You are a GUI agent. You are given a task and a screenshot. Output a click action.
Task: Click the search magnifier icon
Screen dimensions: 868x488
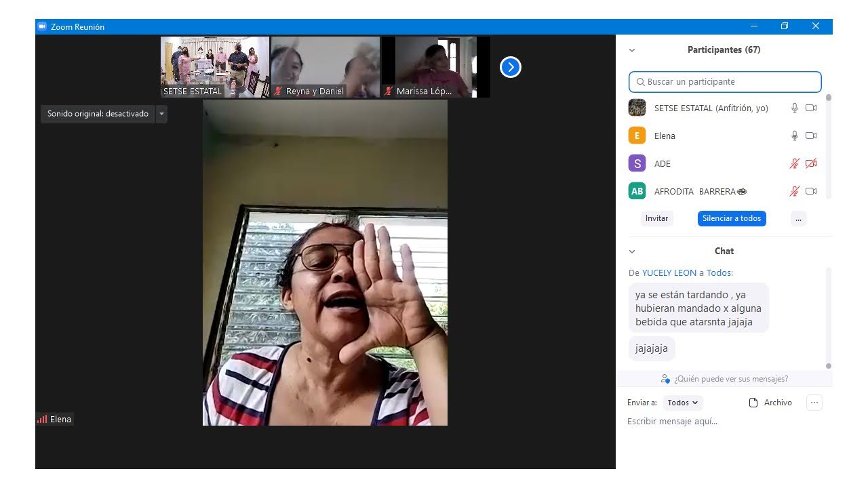click(640, 82)
